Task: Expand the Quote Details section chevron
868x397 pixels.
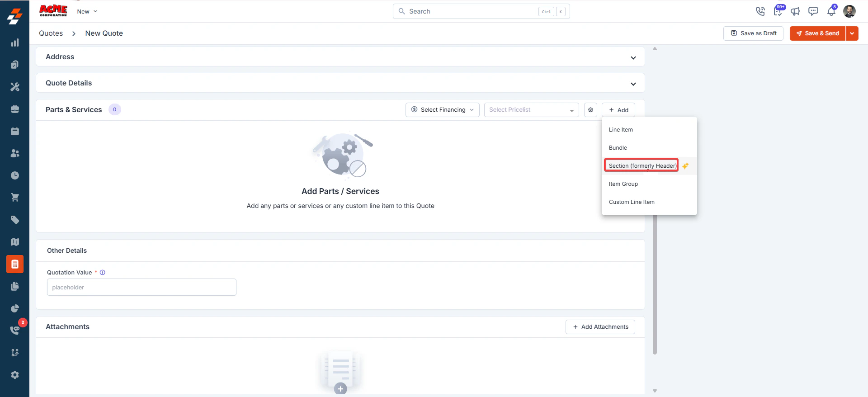Action: tap(633, 84)
